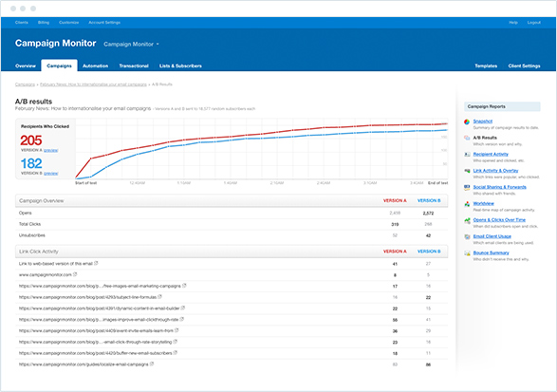
Task: Open external icon for event-invite-emails-learn-from URL
Action: (x=176, y=330)
